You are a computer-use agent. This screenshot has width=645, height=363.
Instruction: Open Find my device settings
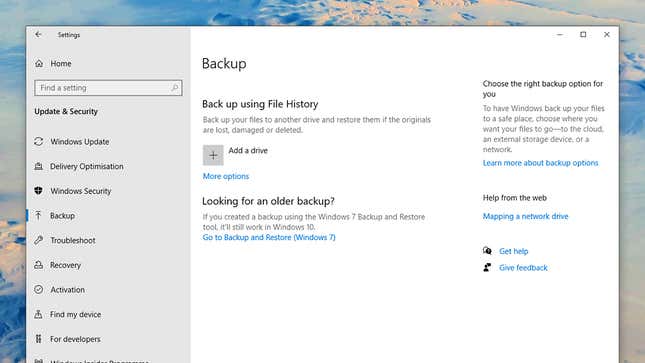point(76,314)
